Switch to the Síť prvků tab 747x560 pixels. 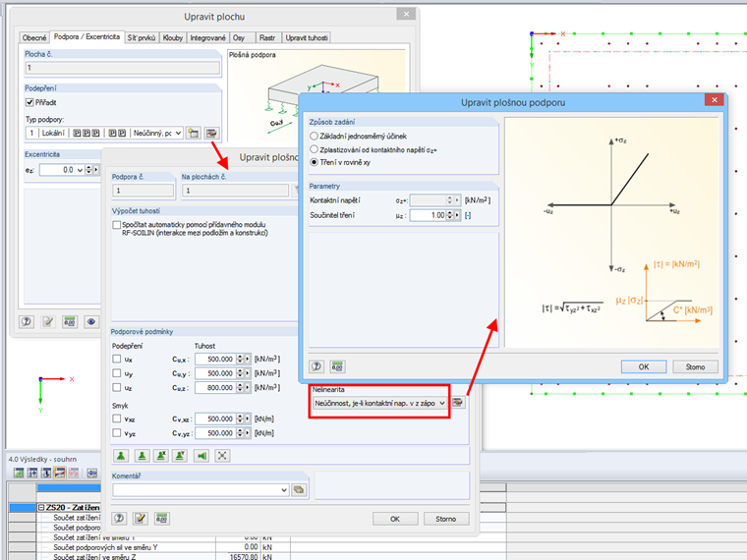pos(141,37)
